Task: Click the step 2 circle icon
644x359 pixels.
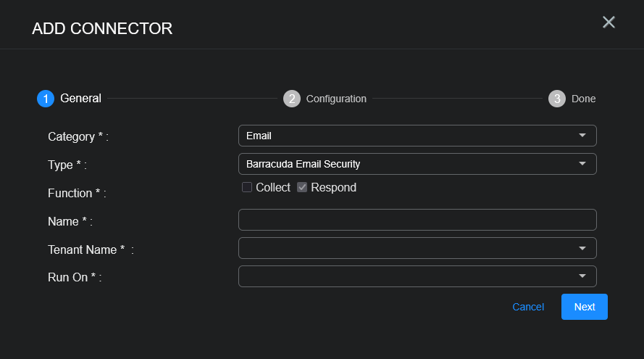Action: click(x=292, y=99)
